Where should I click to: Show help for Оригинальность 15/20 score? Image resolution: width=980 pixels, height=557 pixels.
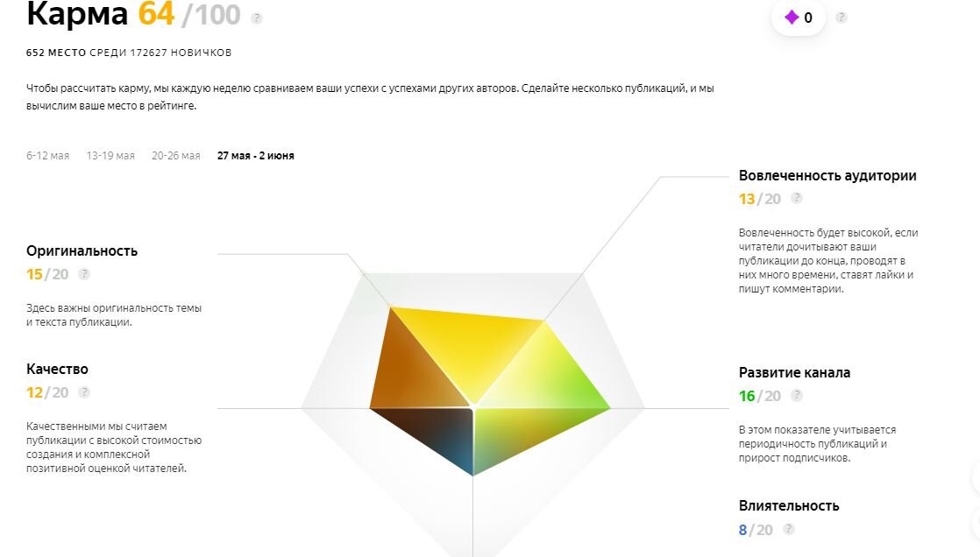coord(84,273)
